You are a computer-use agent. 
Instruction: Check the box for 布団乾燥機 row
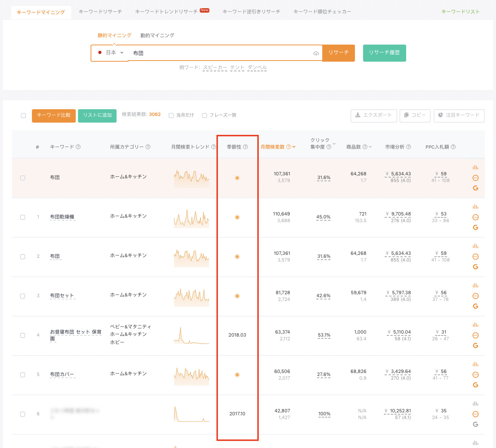click(23, 217)
